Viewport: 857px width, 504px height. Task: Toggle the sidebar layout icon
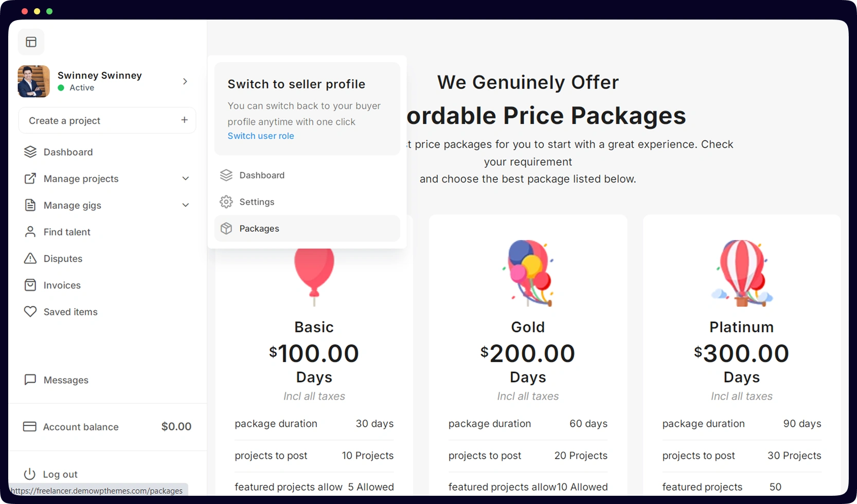pyautogui.click(x=31, y=42)
